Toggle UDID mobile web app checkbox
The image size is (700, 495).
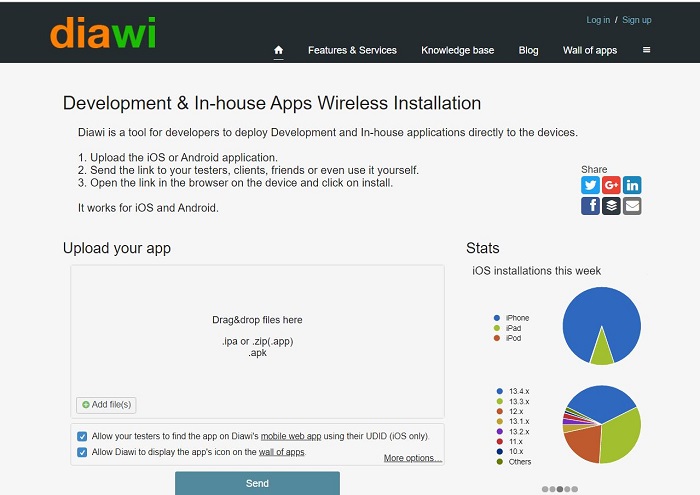(x=82, y=436)
